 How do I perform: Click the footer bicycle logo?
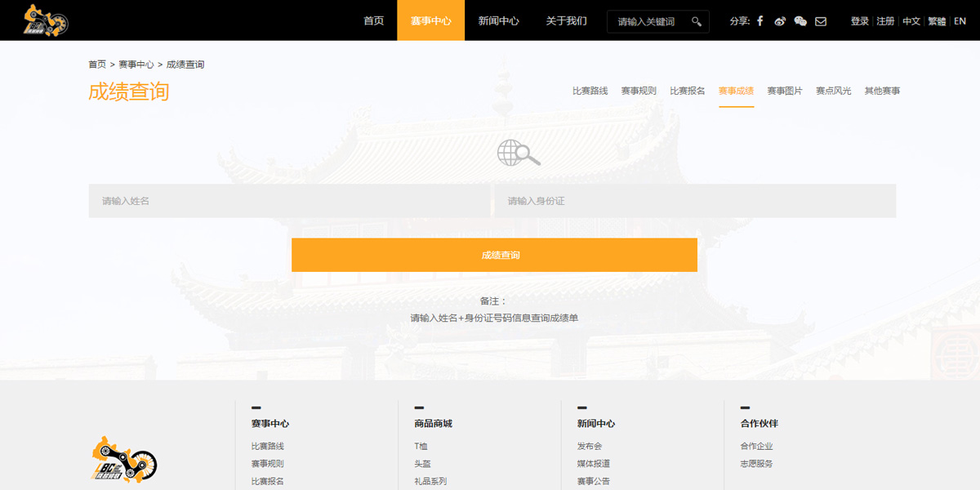pos(124,459)
